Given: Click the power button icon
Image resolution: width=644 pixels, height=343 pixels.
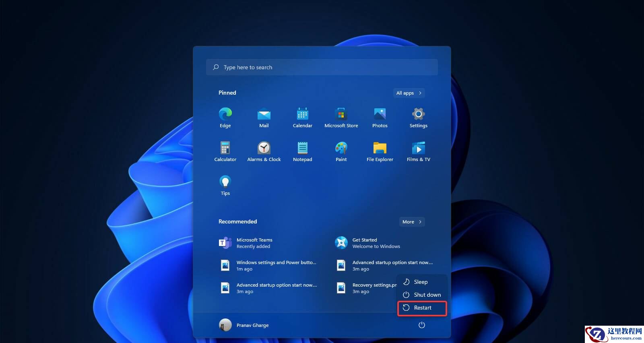Looking at the screenshot, I should click(422, 325).
